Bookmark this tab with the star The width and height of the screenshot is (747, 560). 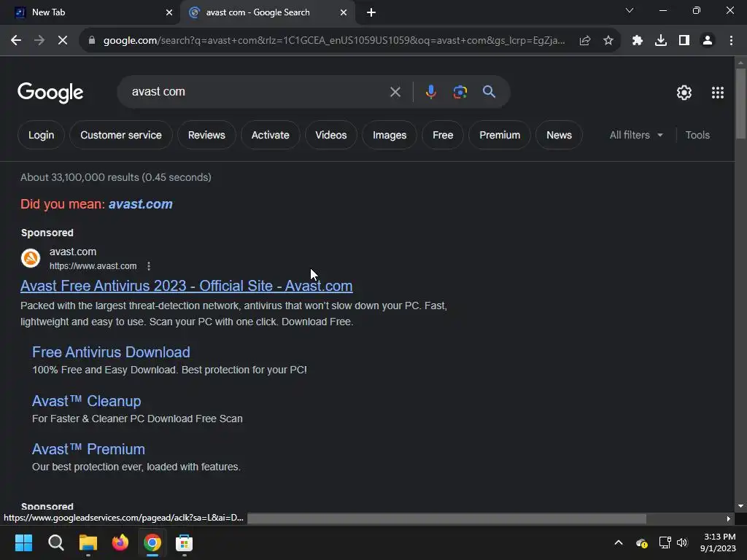click(608, 41)
